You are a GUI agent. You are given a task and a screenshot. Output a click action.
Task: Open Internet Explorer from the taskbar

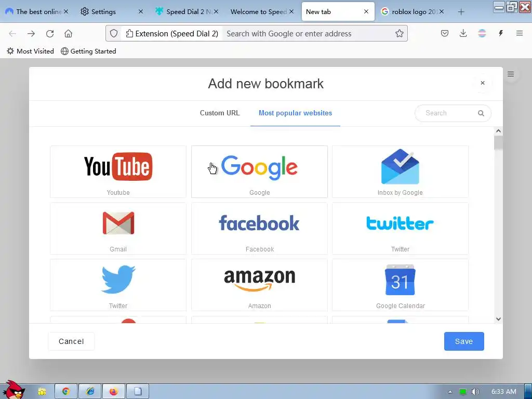pyautogui.click(x=90, y=391)
